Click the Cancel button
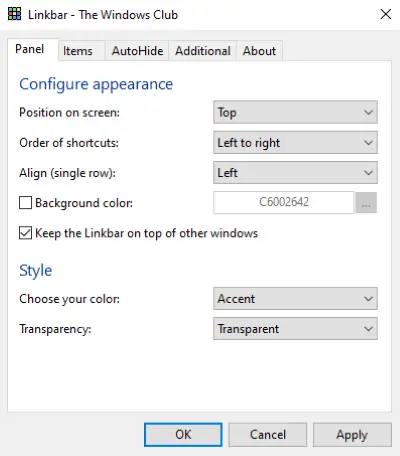 pyautogui.click(x=268, y=435)
